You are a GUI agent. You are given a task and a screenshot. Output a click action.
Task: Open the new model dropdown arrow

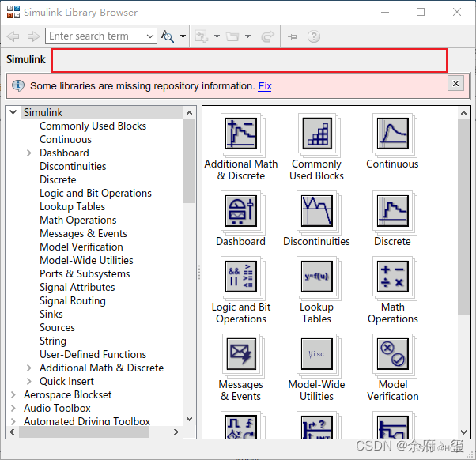[217, 36]
